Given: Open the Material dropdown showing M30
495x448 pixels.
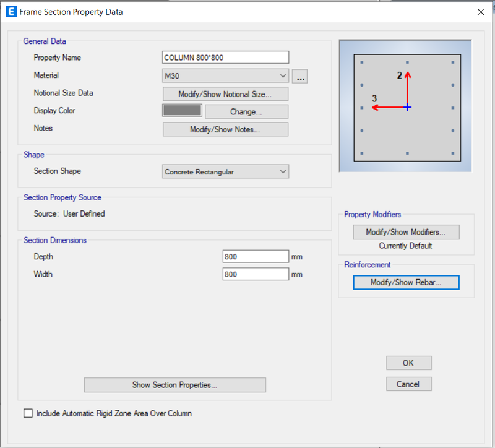Looking at the screenshot, I should click(225, 75).
